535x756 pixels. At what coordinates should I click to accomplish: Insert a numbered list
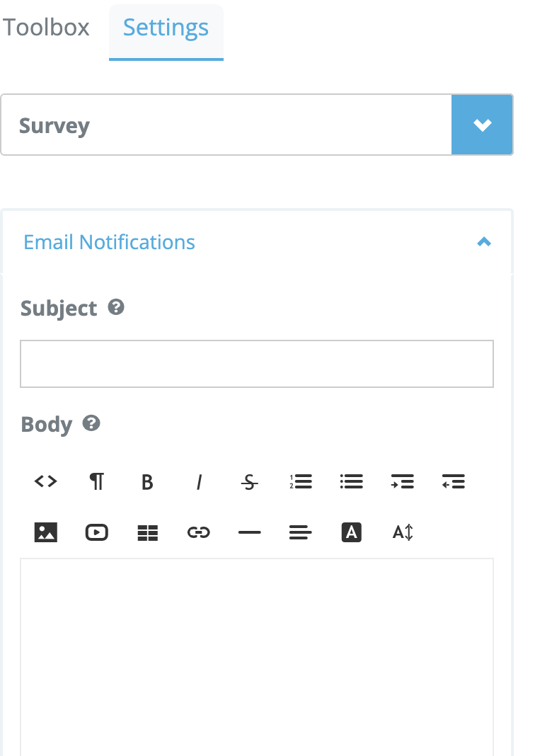pos(301,482)
